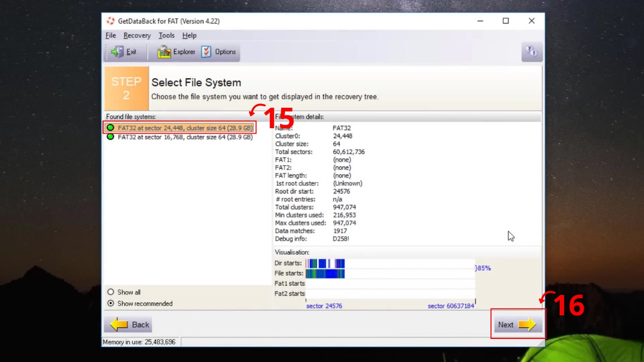Select FAT32 at sector 24,448 file system
The image size is (644, 362).
pos(180,128)
